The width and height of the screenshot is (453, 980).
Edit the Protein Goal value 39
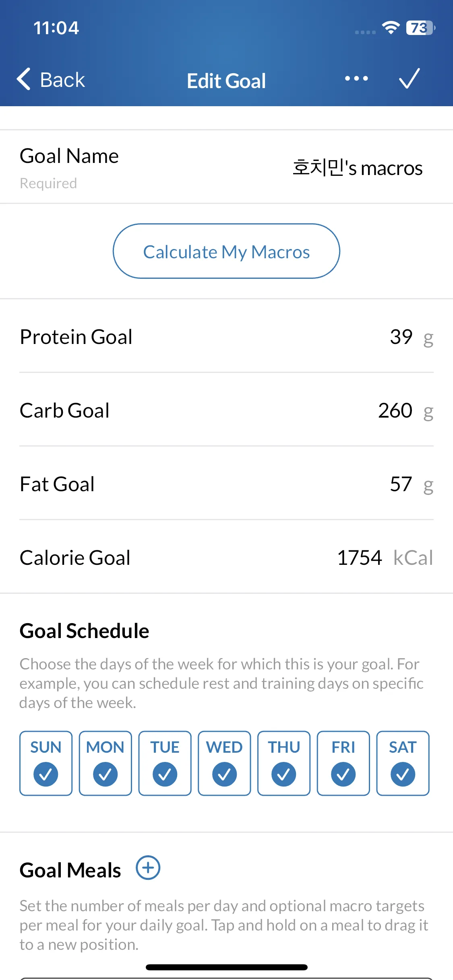(401, 336)
